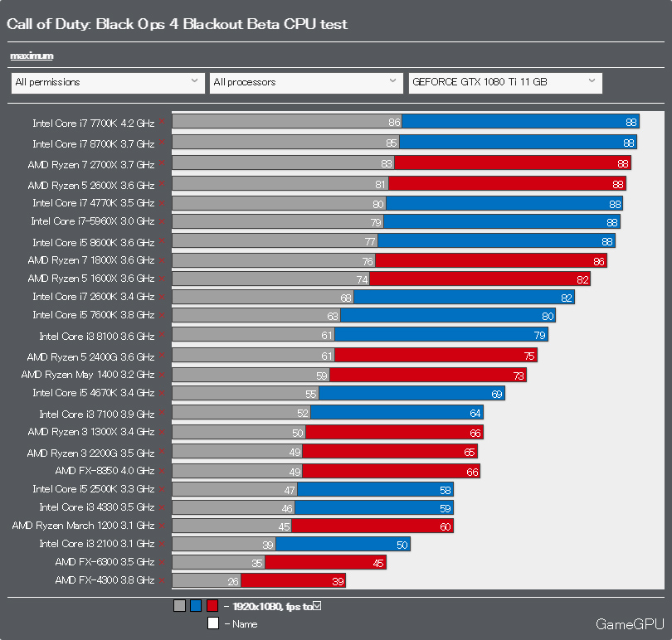Viewport: 672px width, 640px height.
Task: Toggle the 1920x1080 fps checkbox in legend
Action: pyautogui.click(x=317, y=606)
